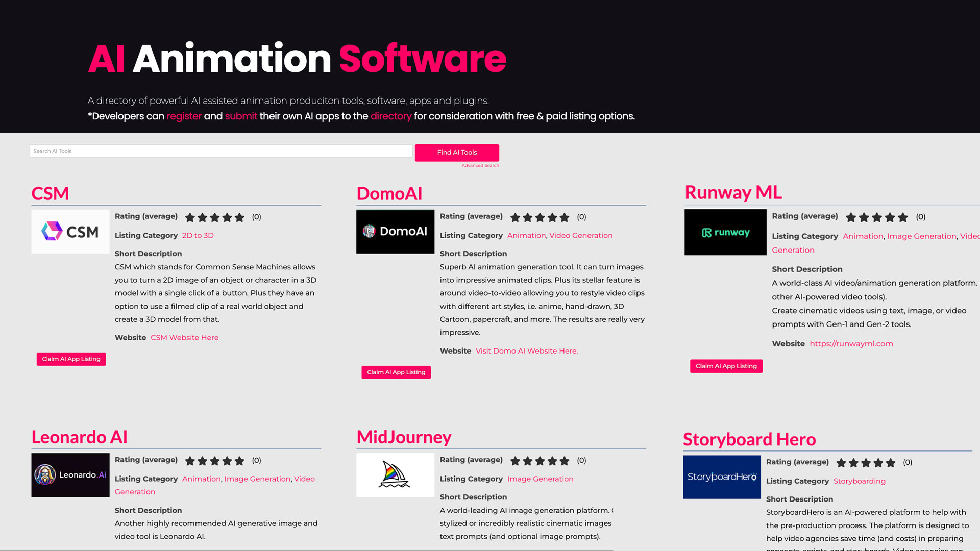Rate DomoAI one star
The height and width of the screenshot is (551, 980).
(514, 217)
